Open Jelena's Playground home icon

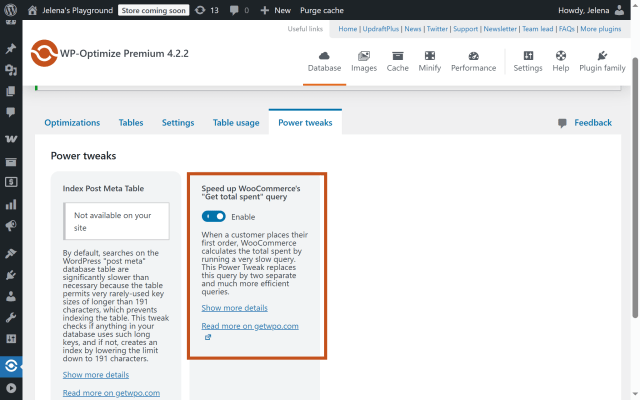click(x=32, y=10)
